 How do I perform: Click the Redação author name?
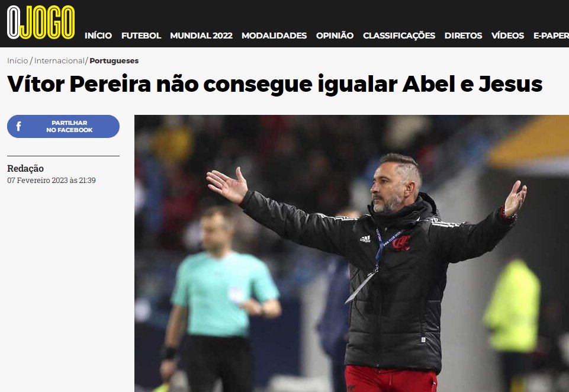point(25,168)
